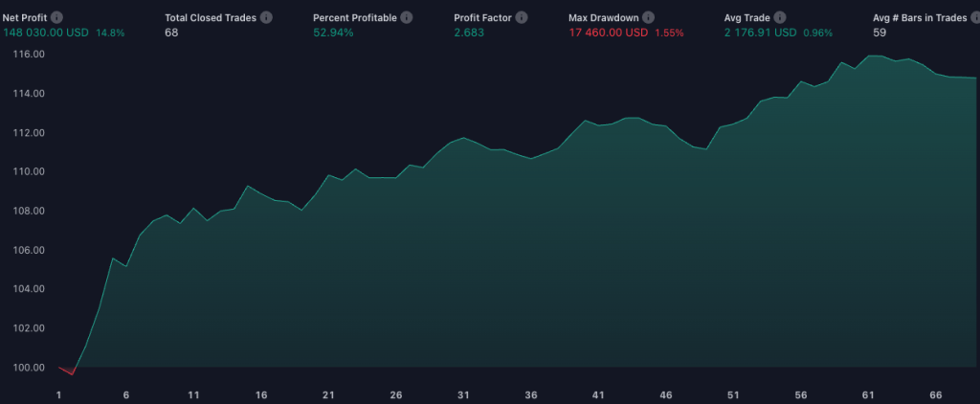Open the Total Closed Trades info tooltip icon
The width and height of the screenshot is (980, 404).
pos(266,18)
